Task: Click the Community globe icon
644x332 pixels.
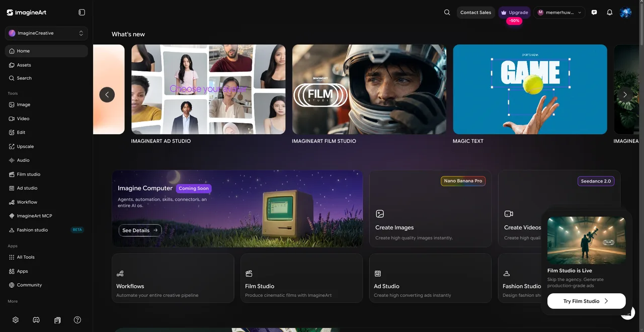Action: 12,285
